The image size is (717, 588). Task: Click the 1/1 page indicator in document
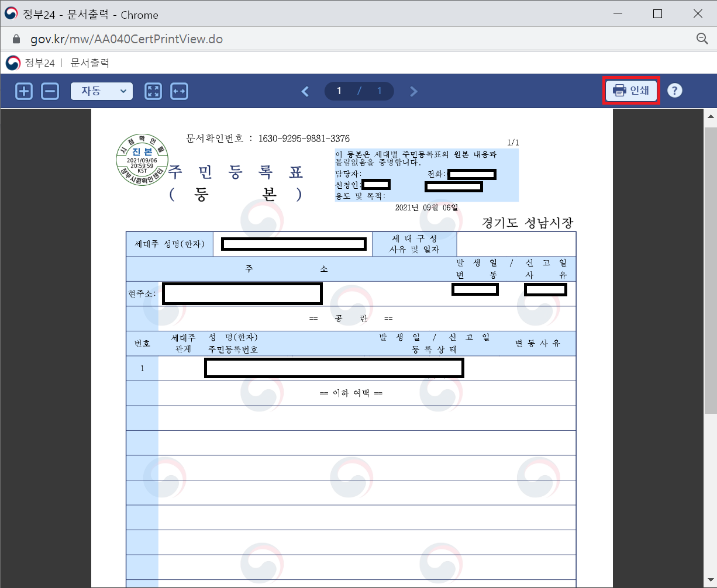513,143
